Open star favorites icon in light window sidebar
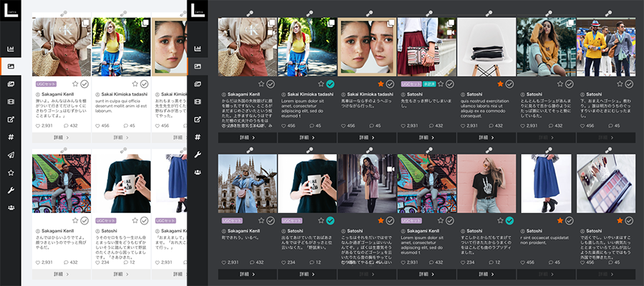Screen dimensions: 644x286 click(x=11, y=173)
